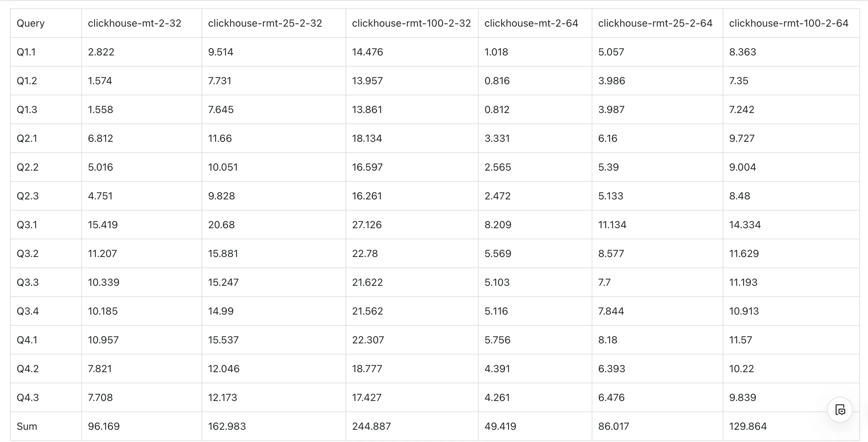Image resolution: width=868 pixels, height=442 pixels.
Task: Select the 15.537 cell in Q4.1 row
Action: tap(223, 340)
